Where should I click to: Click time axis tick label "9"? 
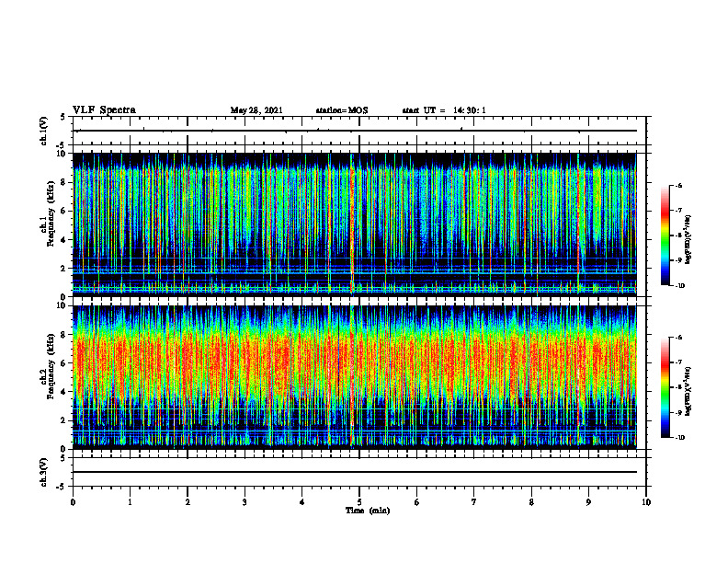588,502
